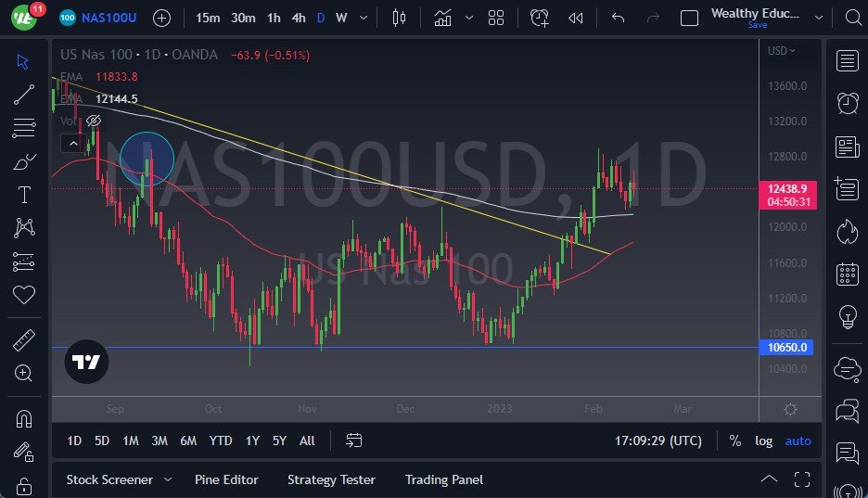
Task: Toggle percent scale on price axis
Action: pyautogui.click(x=734, y=441)
